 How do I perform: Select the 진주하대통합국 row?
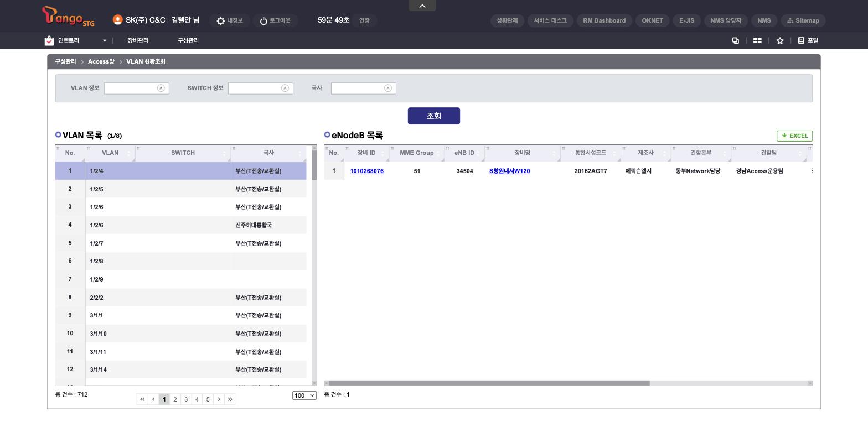[180, 225]
